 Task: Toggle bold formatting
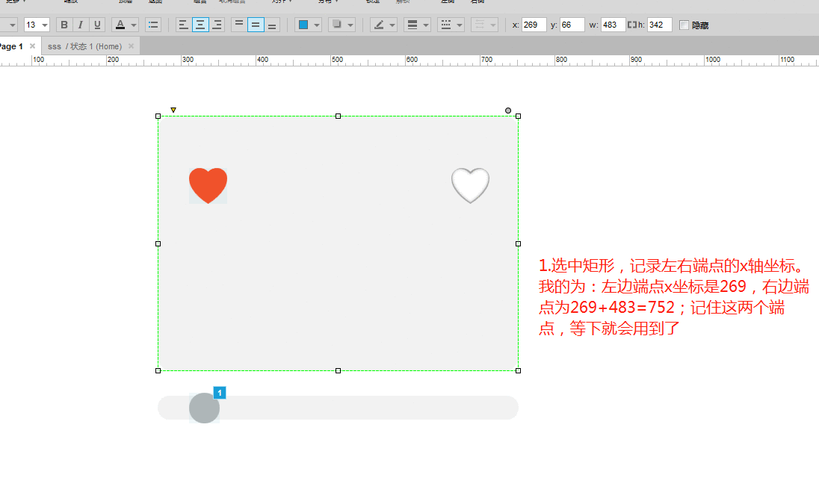(x=64, y=25)
